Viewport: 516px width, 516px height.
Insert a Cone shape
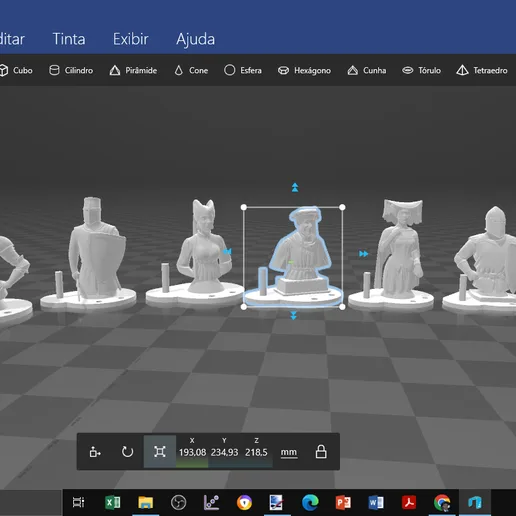tap(191, 70)
